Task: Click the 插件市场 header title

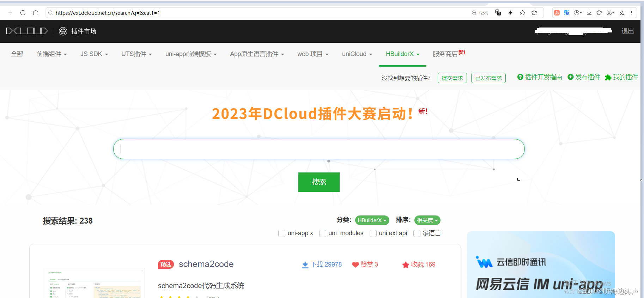Action: 84,31
